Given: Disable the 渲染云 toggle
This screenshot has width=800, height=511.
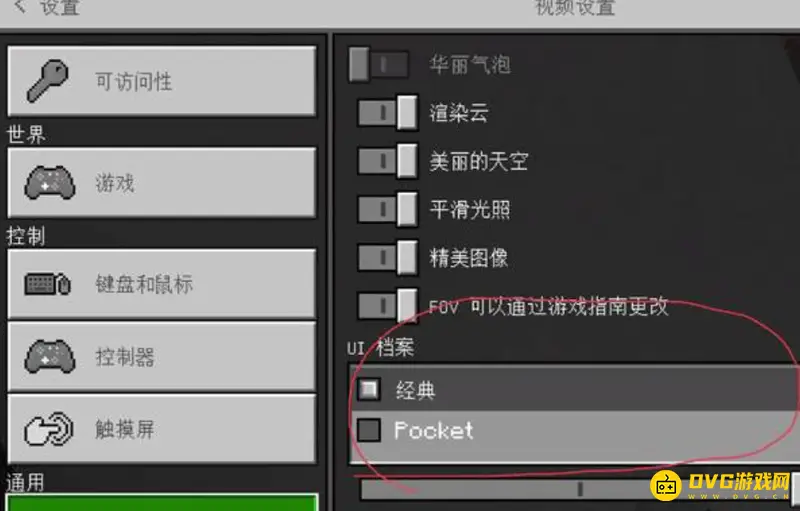Looking at the screenshot, I should 388,112.
